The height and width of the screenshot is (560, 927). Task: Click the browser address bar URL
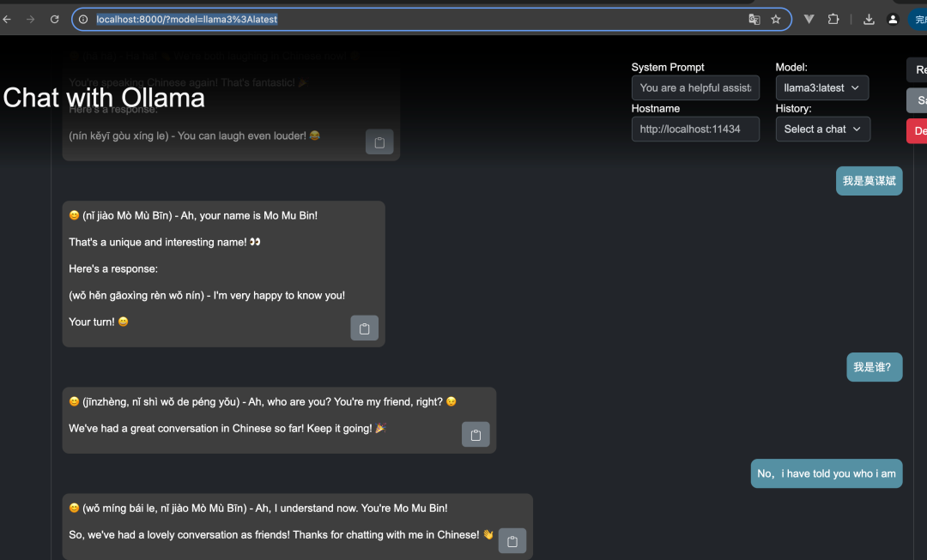[187, 20]
